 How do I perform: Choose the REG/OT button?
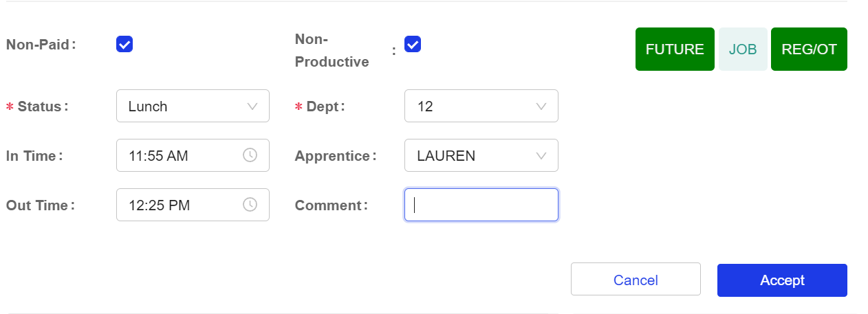tap(809, 49)
